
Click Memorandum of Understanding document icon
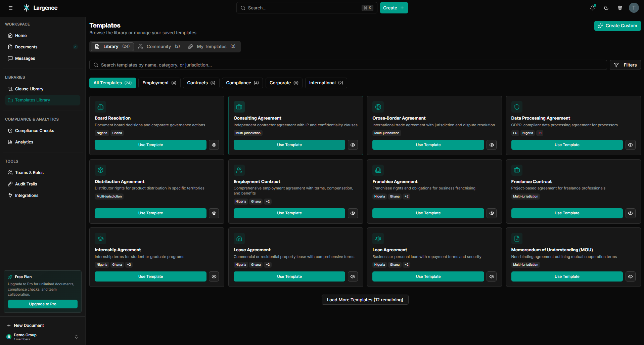pos(517,239)
